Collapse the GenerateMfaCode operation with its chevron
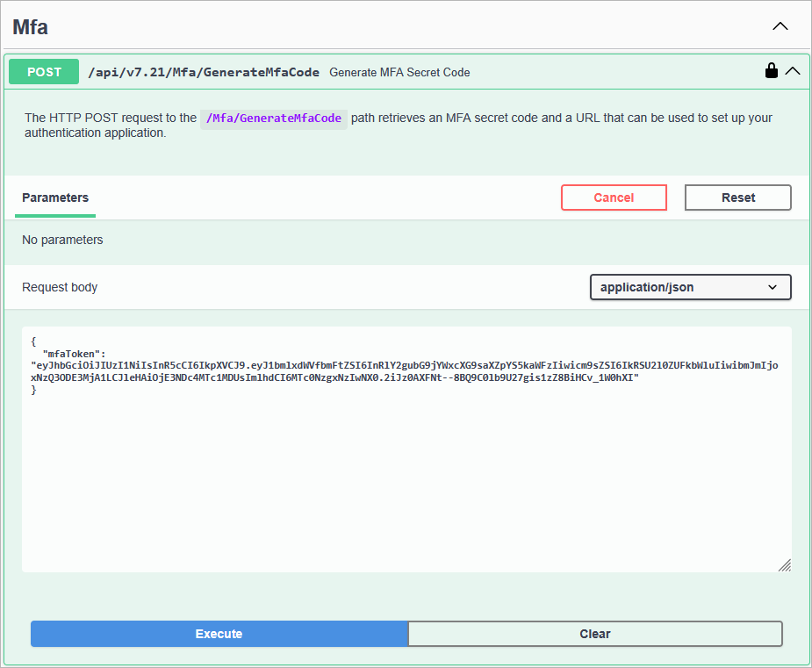 coord(794,71)
